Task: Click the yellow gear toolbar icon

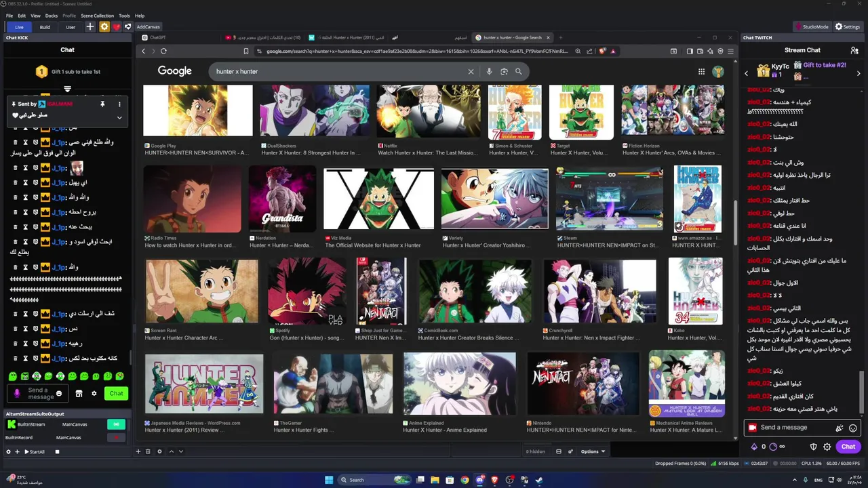Action: 104,27
